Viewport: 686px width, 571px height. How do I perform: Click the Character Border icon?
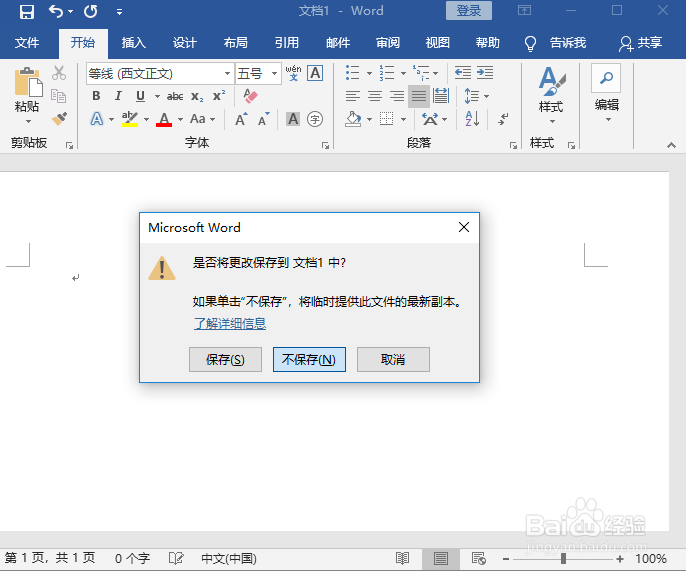pos(315,73)
